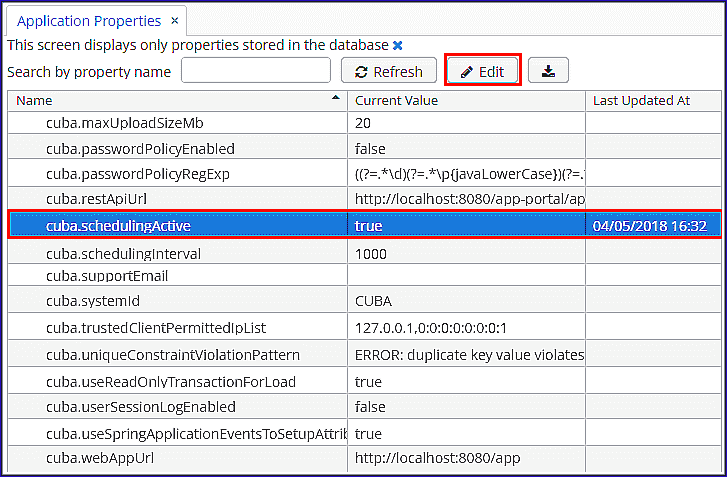Viewport: 727px width, 477px height.
Task: Sort by the Current Value column header
Action: coord(466,101)
